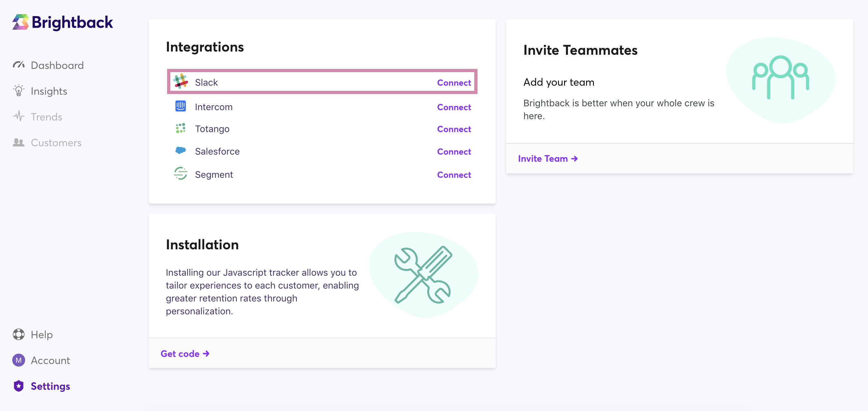Click the Totango integration icon
868x411 pixels.
click(181, 129)
